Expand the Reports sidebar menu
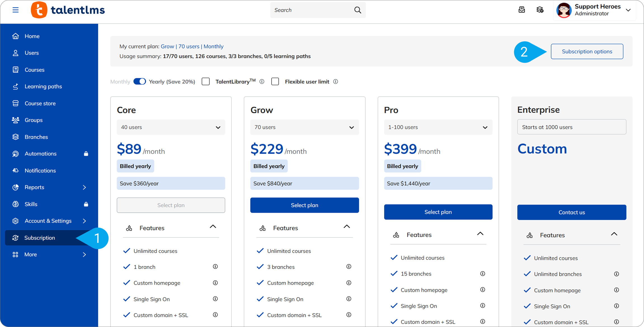 (x=84, y=187)
